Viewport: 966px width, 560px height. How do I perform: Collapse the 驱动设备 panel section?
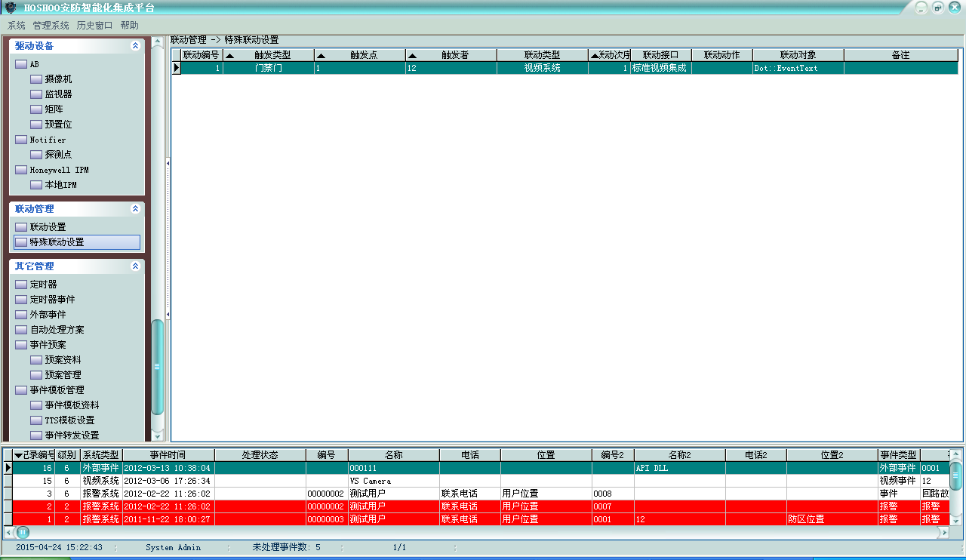(135, 46)
